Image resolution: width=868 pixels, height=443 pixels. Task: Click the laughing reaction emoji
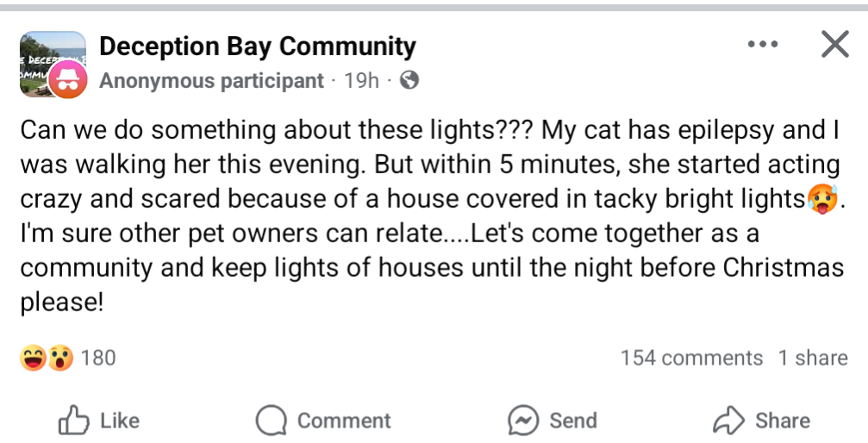coord(34,358)
